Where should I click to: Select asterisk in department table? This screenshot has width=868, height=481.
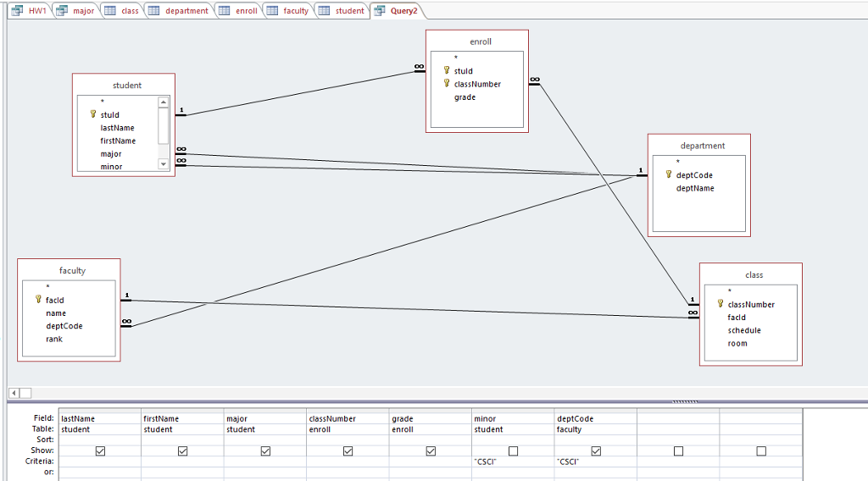[678, 162]
